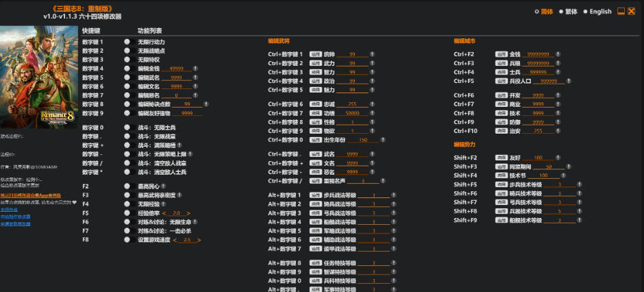Apply the 商业 value
Image resolution: width=644 pixels, height=292 pixels.
(x=501, y=104)
